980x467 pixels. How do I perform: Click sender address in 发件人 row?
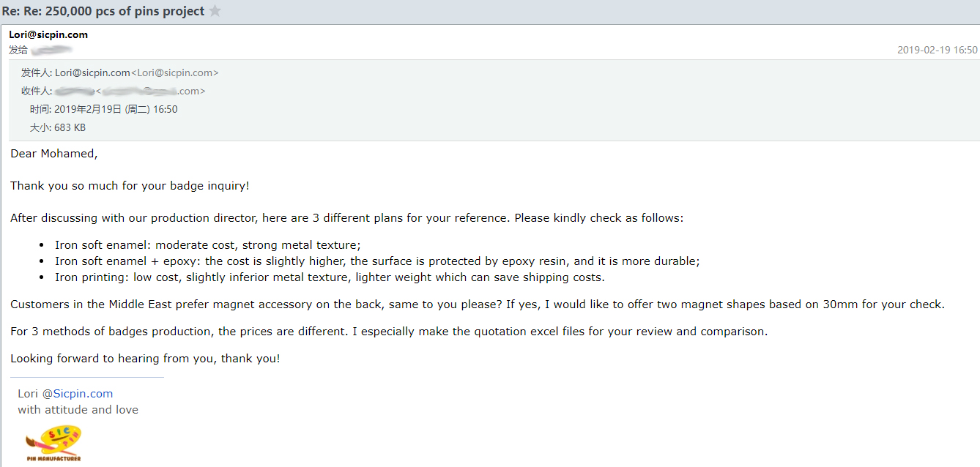136,72
